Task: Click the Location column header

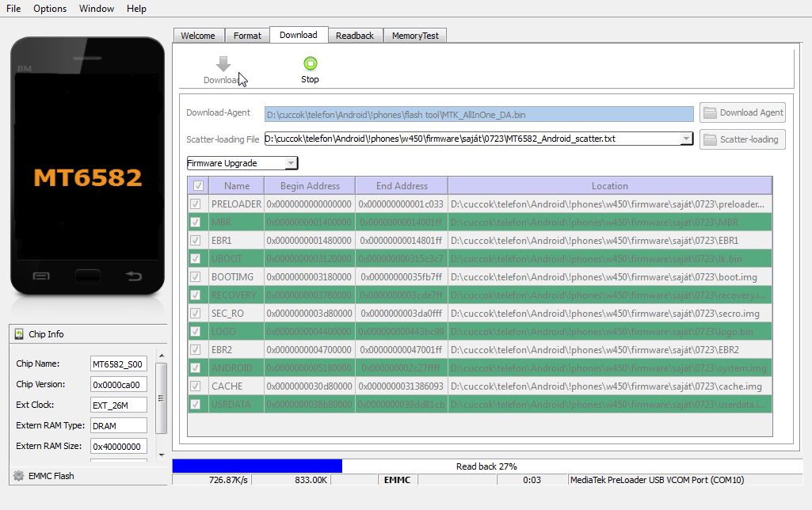Action: point(609,186)
